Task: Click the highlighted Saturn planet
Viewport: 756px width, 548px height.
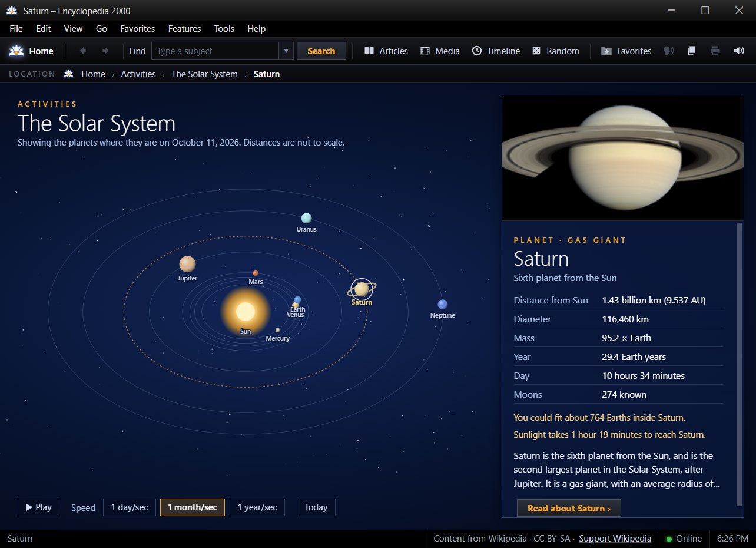Action: (362, 289)
